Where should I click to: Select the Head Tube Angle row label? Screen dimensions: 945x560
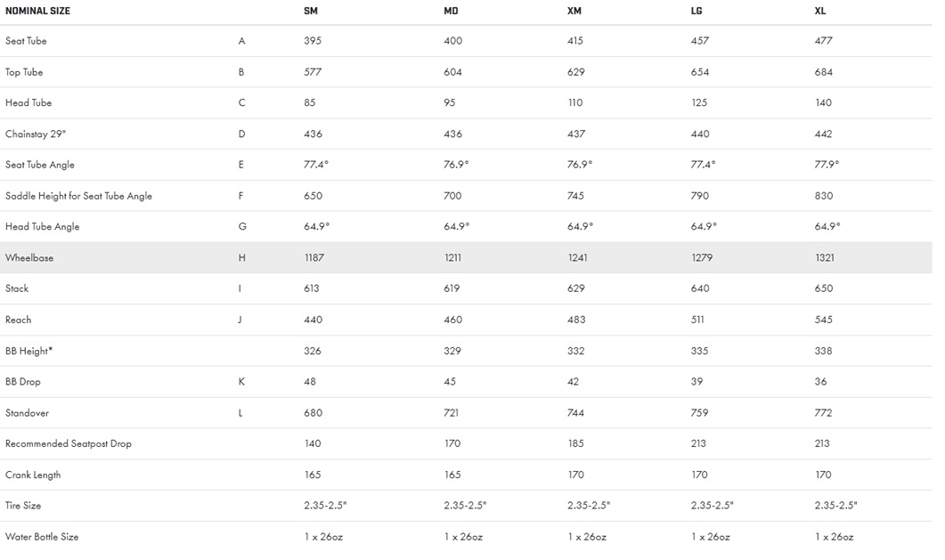pos(42,227)
